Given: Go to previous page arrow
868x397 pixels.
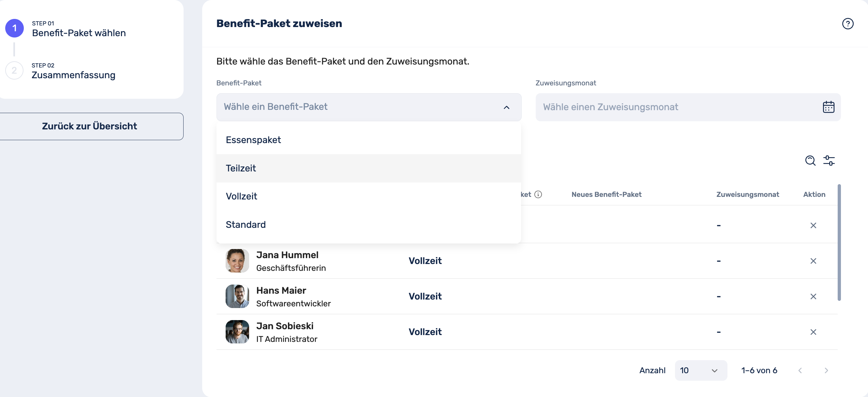Looking at the screenshot, I should pyautogui.click(x=800, y=370).
